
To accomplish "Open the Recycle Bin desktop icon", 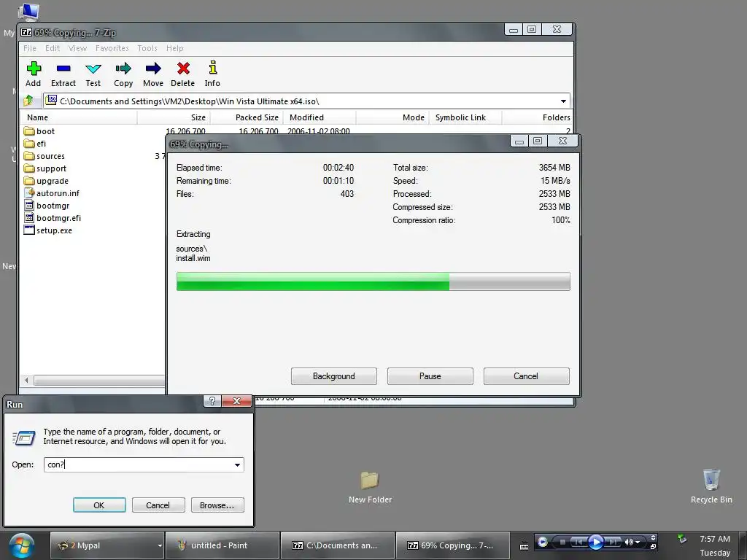I will pyautogui.click(x=711, y=486).
